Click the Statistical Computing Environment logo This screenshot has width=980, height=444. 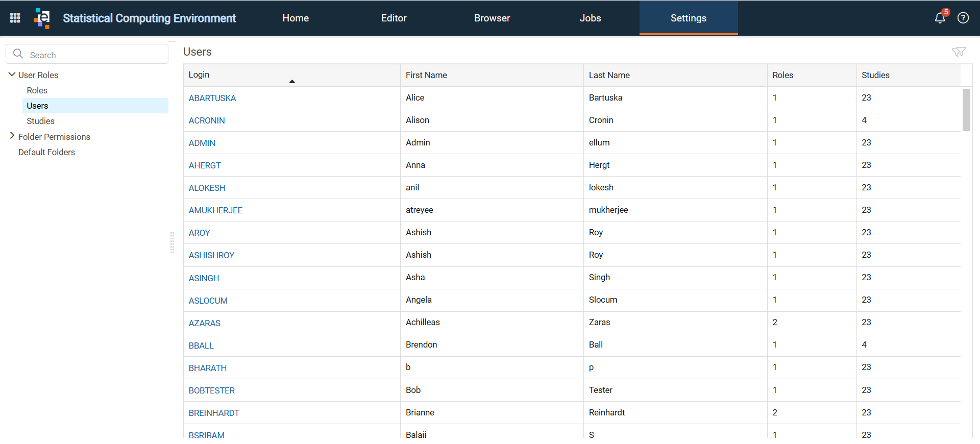point(42,18)
